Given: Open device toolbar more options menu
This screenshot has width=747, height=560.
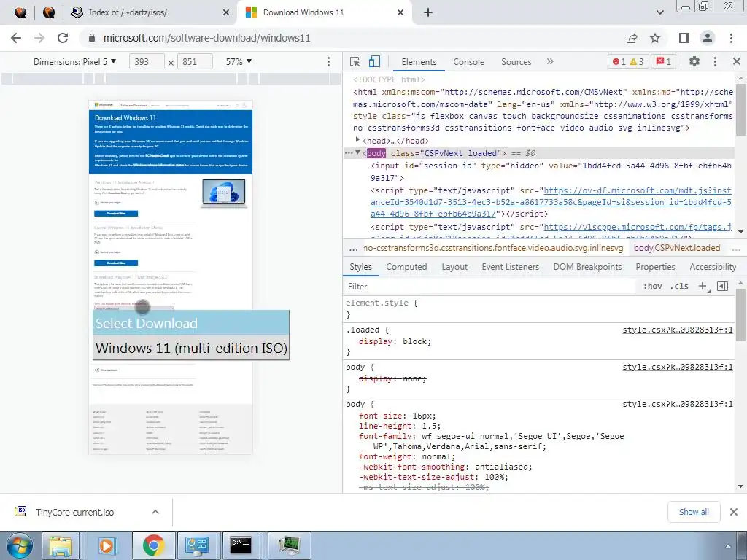Looking at the screenshot, I should [x=328, y=61].
